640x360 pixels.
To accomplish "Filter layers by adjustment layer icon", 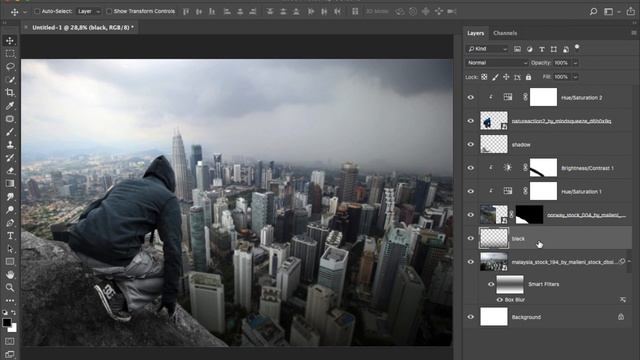I will (529, 49).
